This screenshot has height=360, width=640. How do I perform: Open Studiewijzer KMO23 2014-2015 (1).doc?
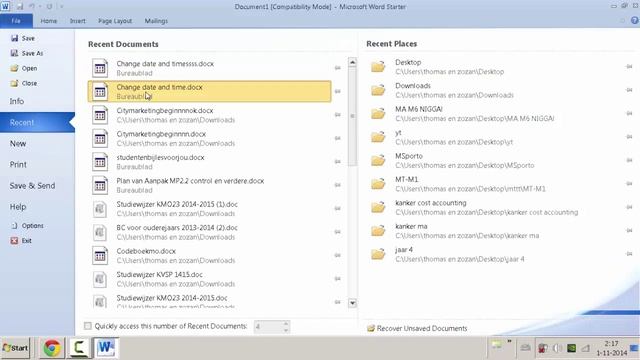click(210, 208)
